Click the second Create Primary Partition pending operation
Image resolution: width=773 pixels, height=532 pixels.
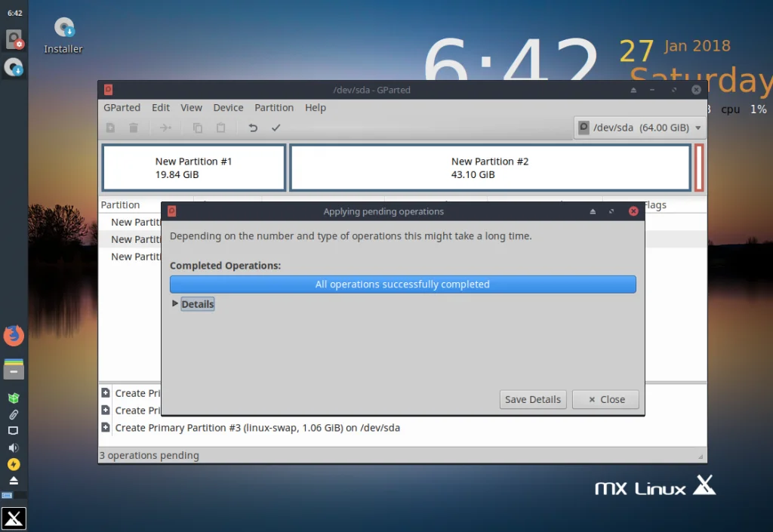137,411
